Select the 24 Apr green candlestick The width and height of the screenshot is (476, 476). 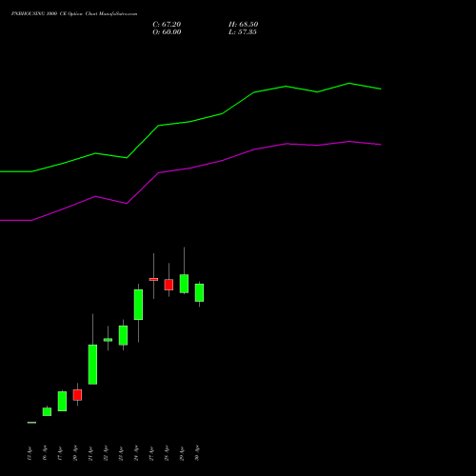(x=138, y=305)
